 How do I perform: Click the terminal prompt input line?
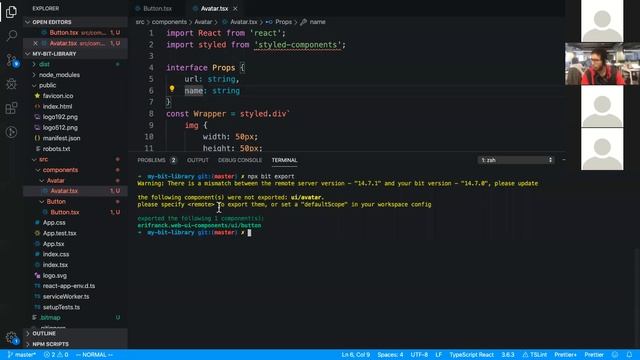pos(195,233)
